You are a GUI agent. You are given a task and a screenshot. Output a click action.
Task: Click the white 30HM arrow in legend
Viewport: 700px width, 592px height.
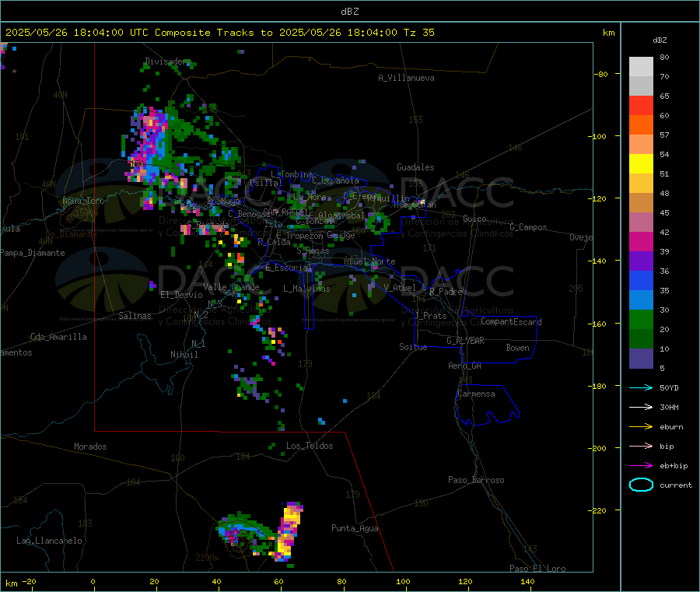(641, 407)
